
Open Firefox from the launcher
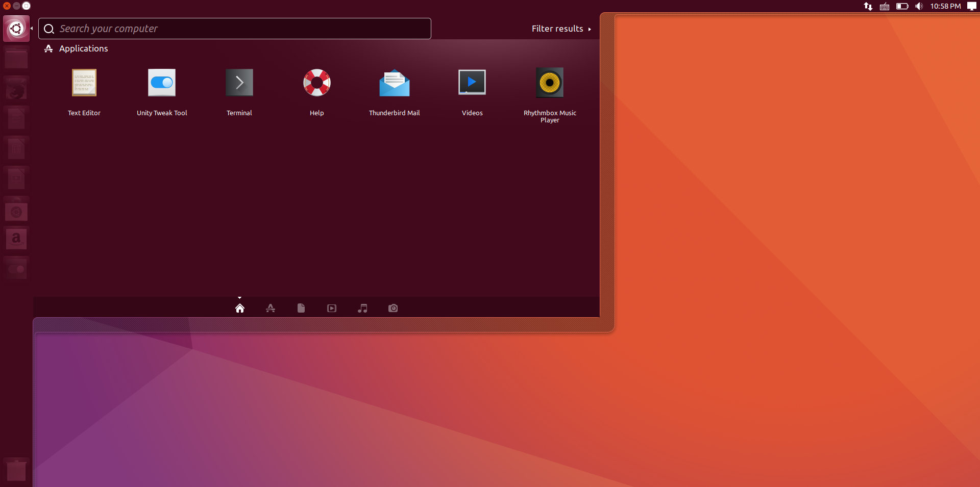click(16, 89)
